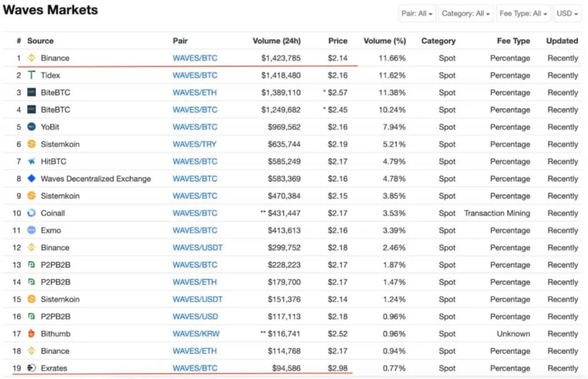The width and height of the screenshot is (588, 379).
Task: Sort by the Fee Type column header
Action: coord(513,41)
